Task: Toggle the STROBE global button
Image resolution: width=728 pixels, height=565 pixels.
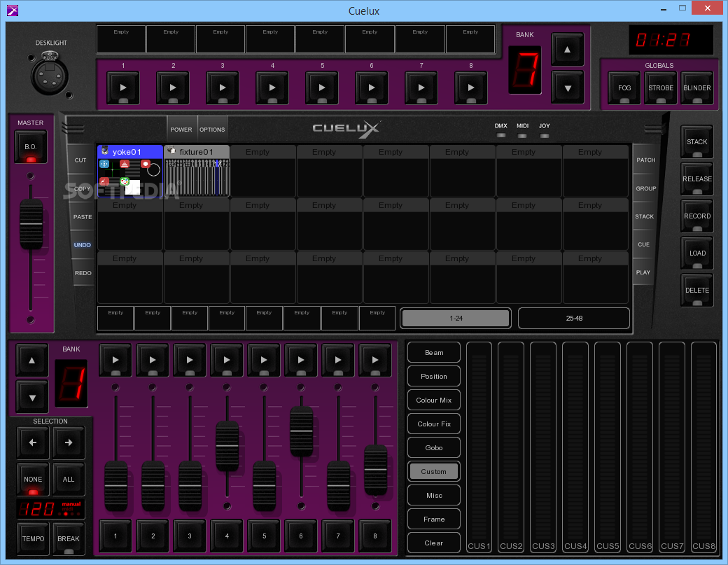Action: [x=661, y=88]
